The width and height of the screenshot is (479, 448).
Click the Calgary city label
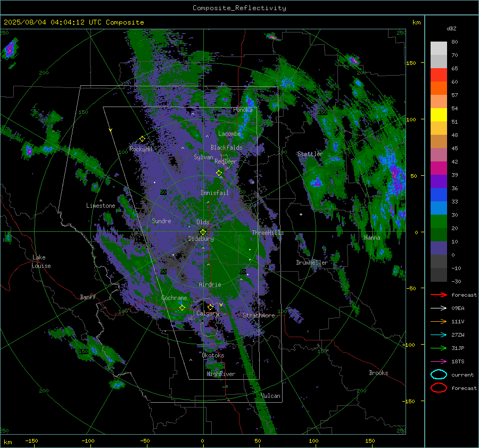click(208, 313)
